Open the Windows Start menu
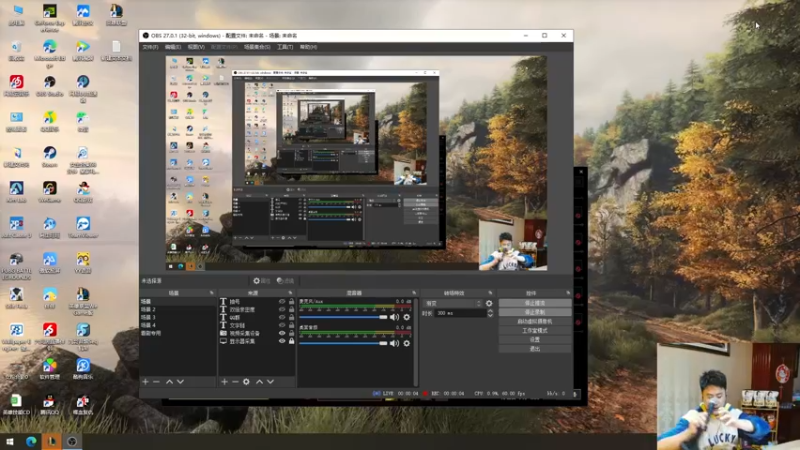This screenshot has height=450, width=800. click(10, 441)
